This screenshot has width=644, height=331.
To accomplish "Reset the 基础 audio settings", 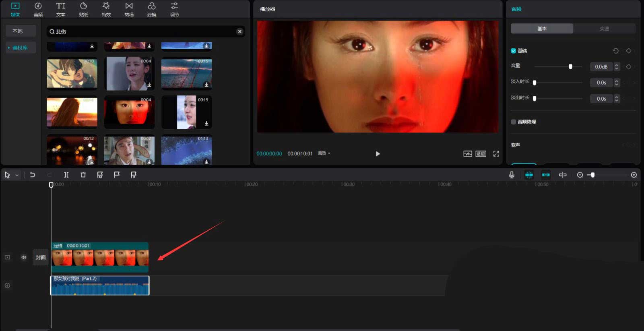I will point(615,51).
